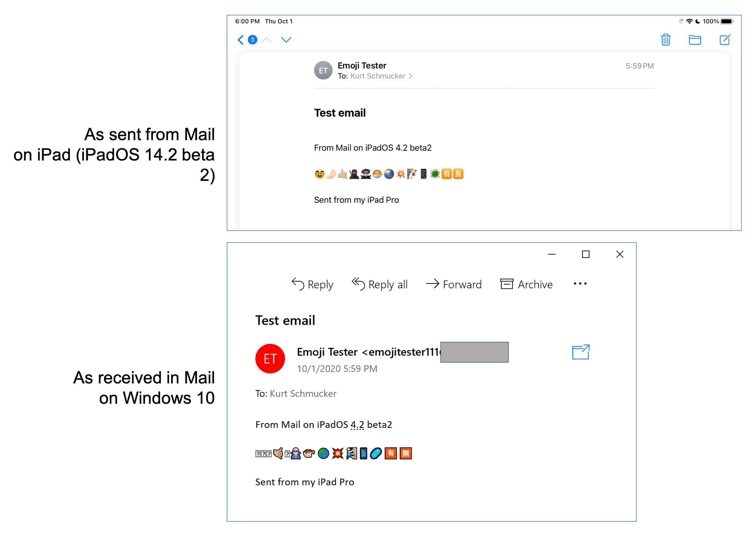The width and height of the screenshot is (756, 550).
Task: Jump to next message with down arrow
Action: point(286,40)
